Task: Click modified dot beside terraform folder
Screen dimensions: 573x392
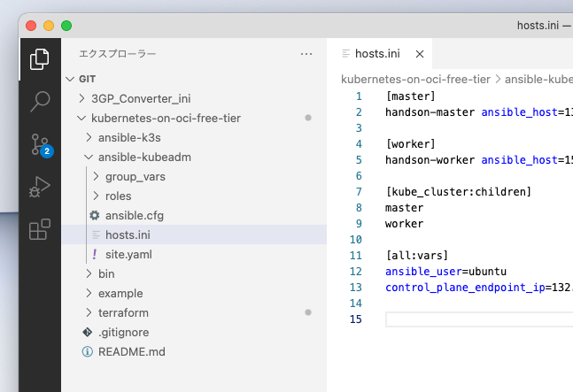Action: [308, 312]
